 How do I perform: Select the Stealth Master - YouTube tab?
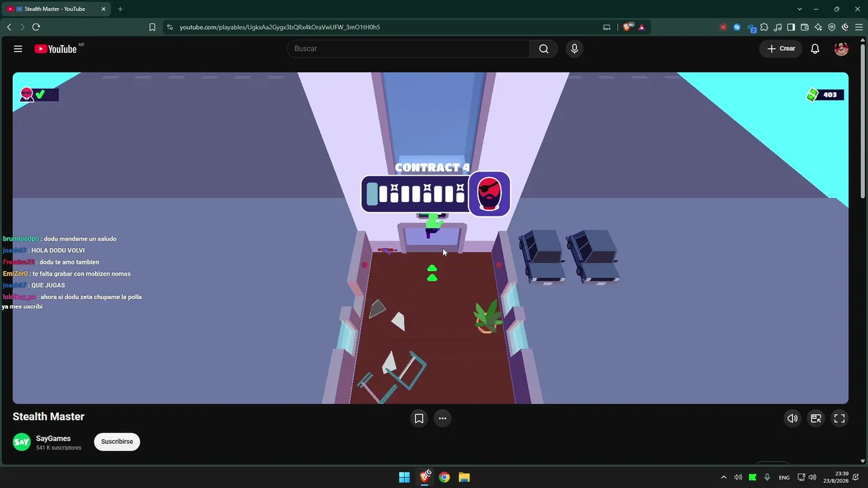tap(57, 9)
